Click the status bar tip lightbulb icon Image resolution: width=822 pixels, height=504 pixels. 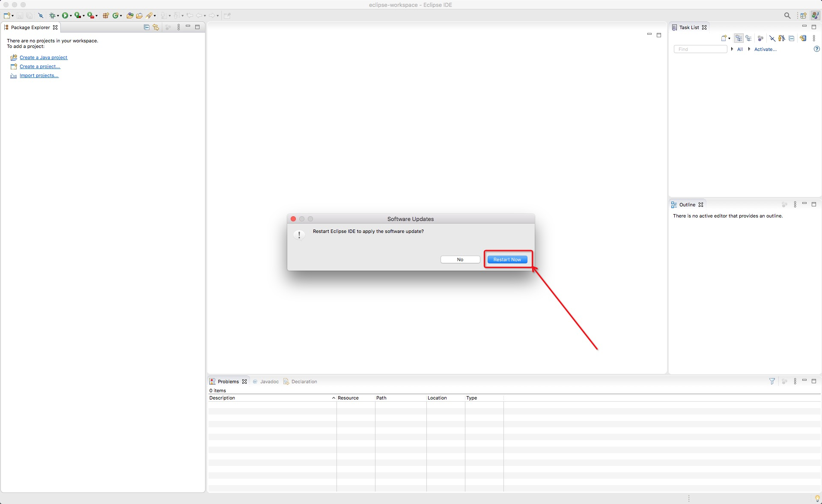[x=817, y=498]
